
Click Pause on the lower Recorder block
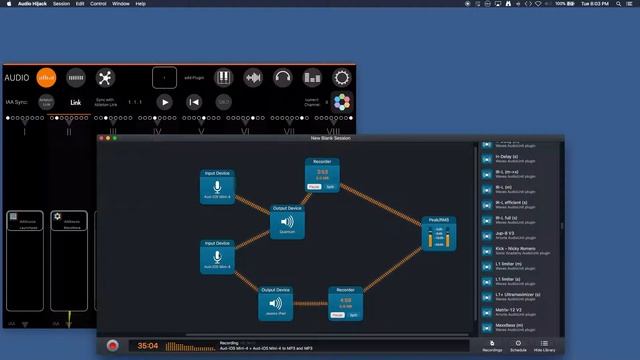coord(338,315)
